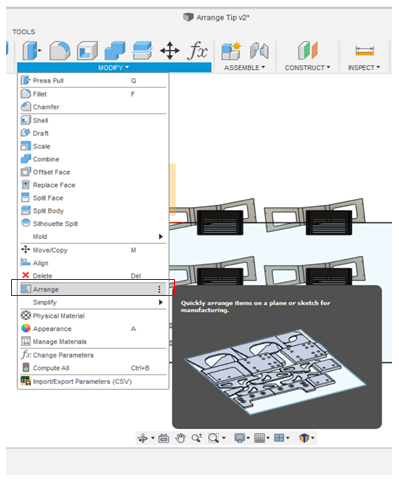Open the Viewports dropdown arrow
Screen dimensions: 399x482
pyautogui.click(x=288, y=438)
